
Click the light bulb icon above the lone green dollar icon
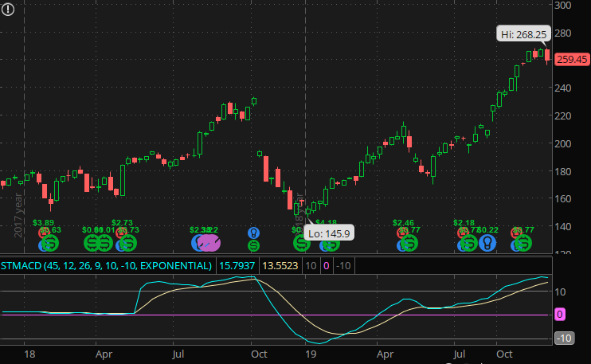pyautogui.click(x=253, y=233)
